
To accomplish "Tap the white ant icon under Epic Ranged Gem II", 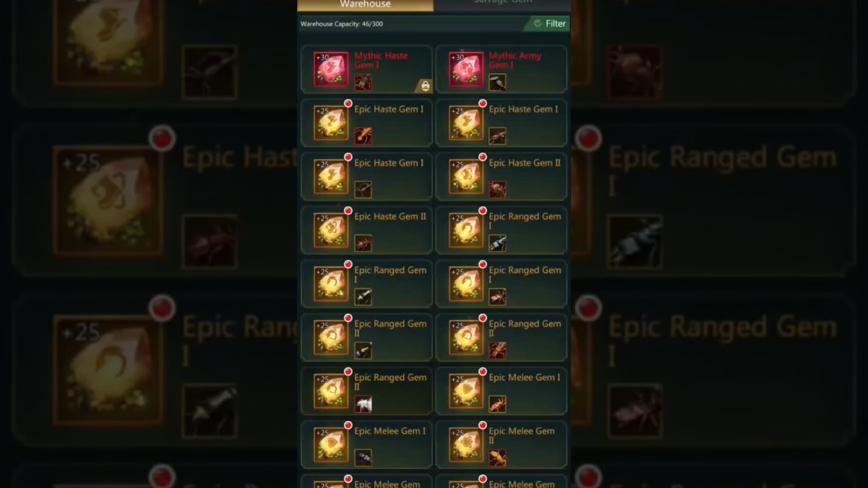I will click(363, 404).
